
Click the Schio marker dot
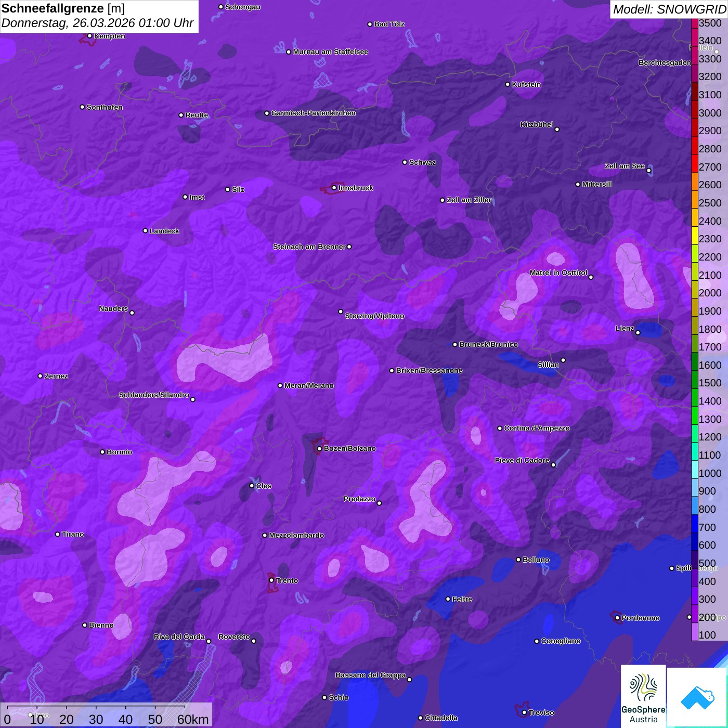(x=324, y=697)
